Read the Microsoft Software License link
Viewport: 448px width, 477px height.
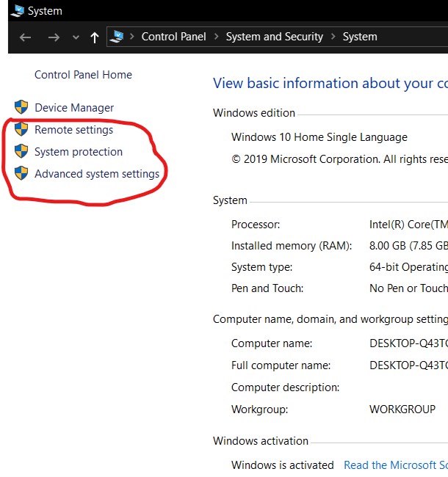click(x=395, y=465)
